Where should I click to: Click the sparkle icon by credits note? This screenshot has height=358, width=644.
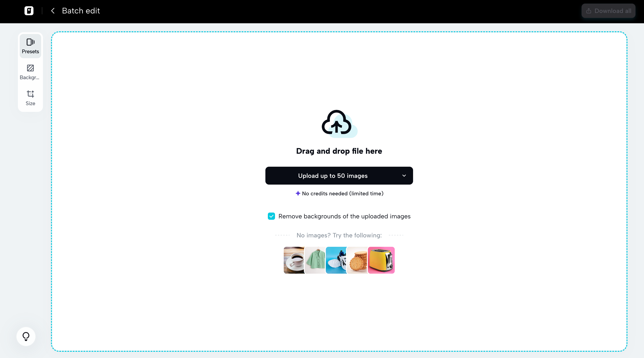pos(298,193)
